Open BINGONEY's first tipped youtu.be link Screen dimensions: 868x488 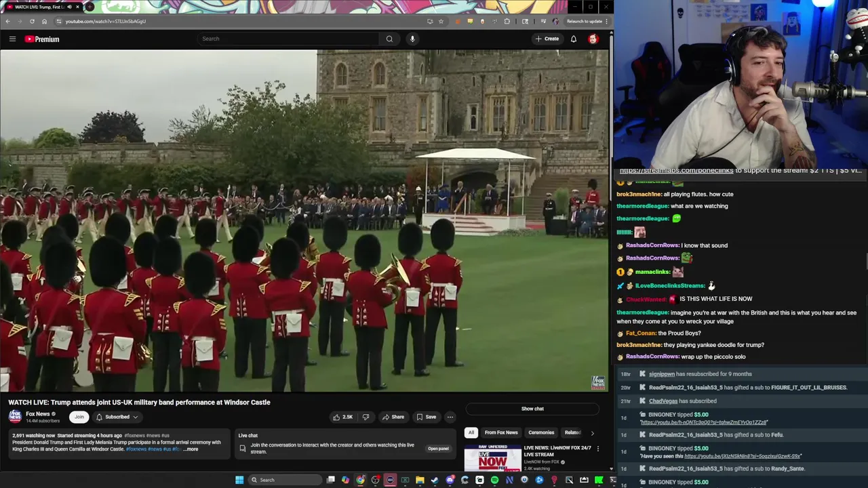[x=704, y=422]
